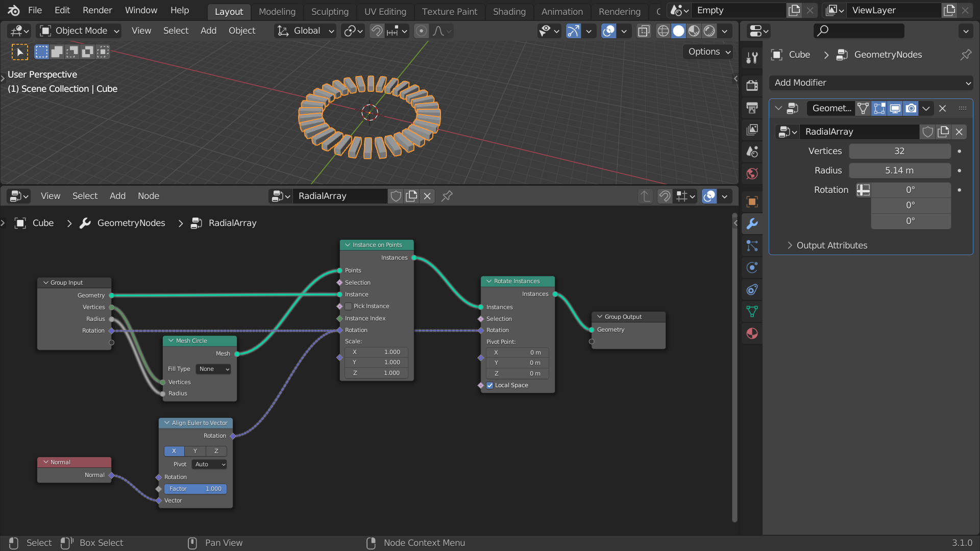Open Fill Type None dropdown
The height and width of the screenshot is (551, 980).
pyautogui.click(x=213, y=369)
